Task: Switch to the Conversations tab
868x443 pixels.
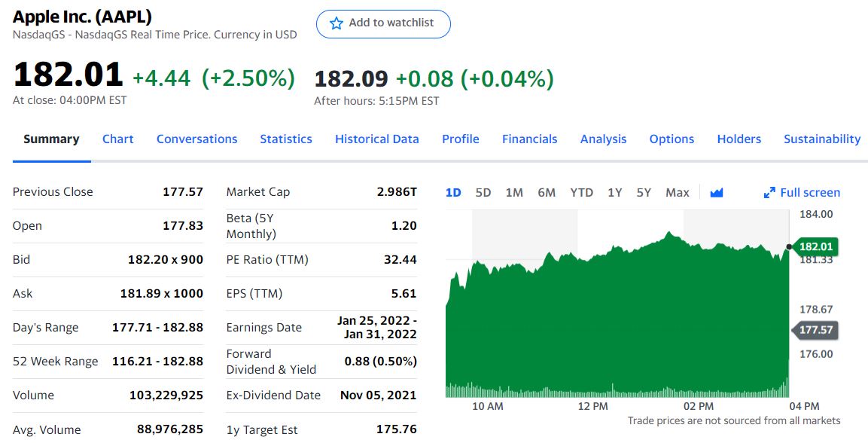Action: [x=196, y=139]
